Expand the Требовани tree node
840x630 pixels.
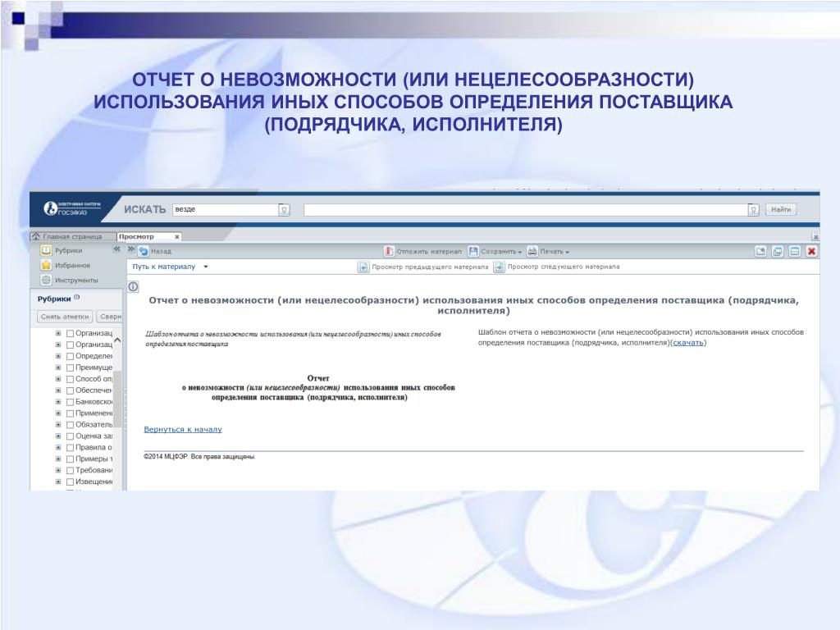tap(58, 470)
